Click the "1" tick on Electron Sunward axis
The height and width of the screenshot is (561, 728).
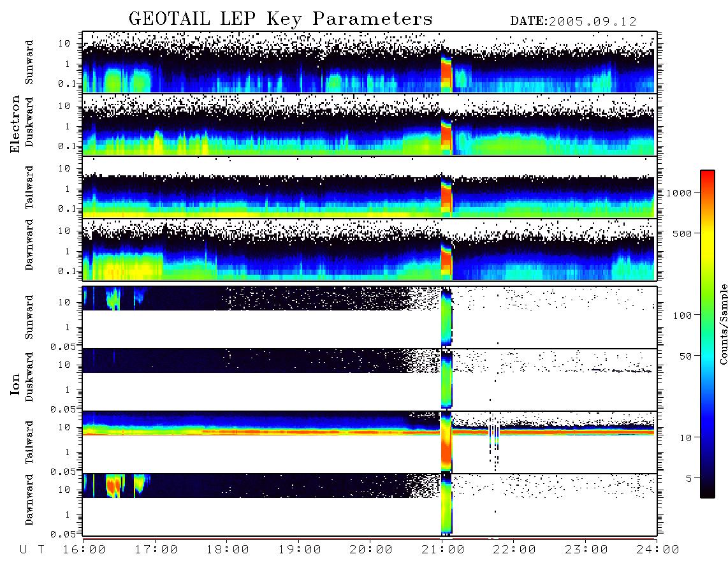click(68, 64)
